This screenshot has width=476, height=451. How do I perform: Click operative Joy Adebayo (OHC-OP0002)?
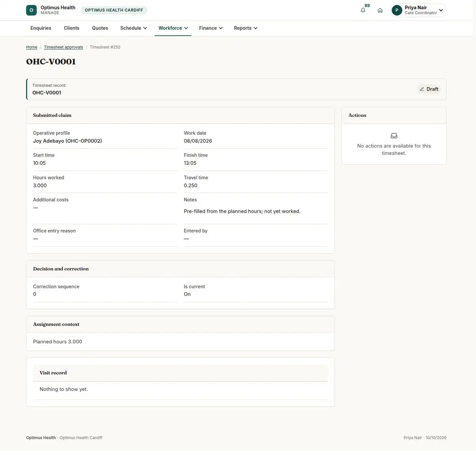[x=67, y=141]
